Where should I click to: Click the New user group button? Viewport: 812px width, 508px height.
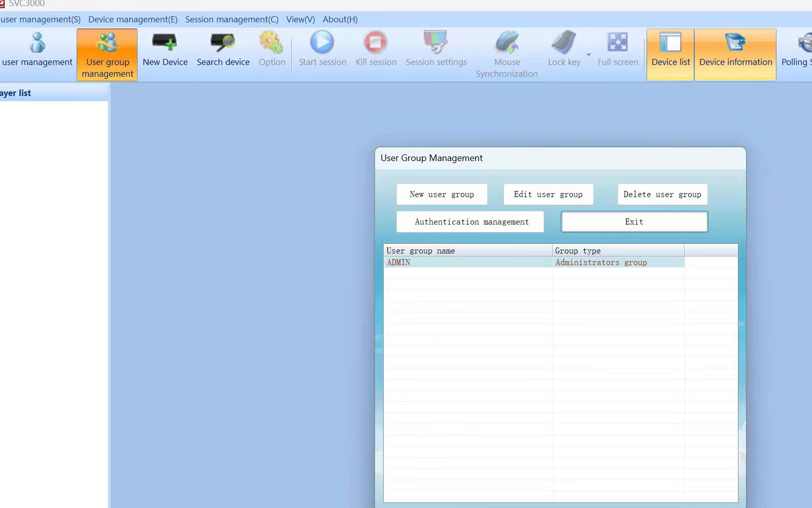click(x=442, y=194)
